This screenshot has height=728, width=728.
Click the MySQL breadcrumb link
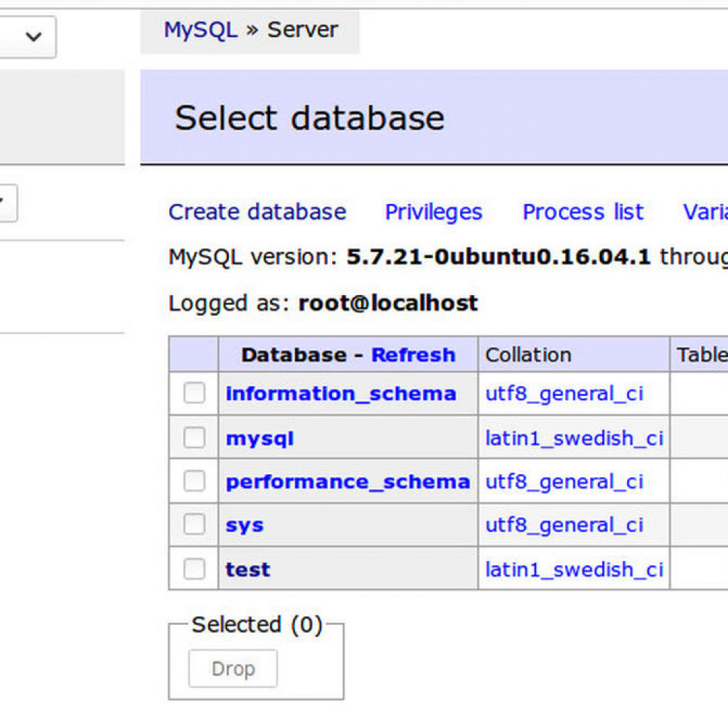[200, 30]
